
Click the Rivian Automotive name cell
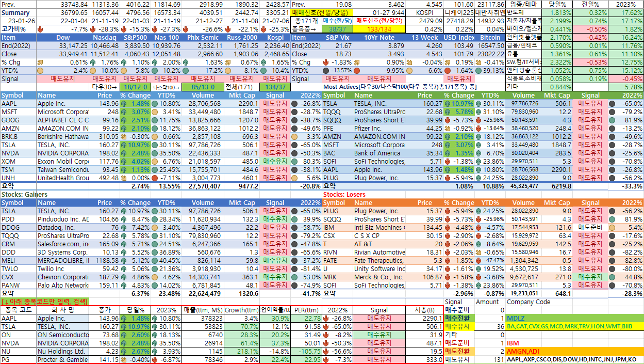(379, 252)
